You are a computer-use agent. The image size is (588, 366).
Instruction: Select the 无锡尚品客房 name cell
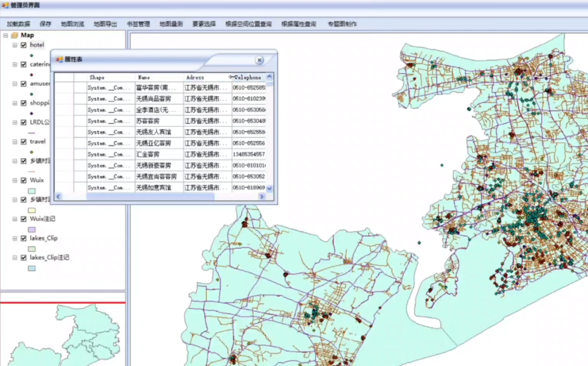tap(159, 99)
